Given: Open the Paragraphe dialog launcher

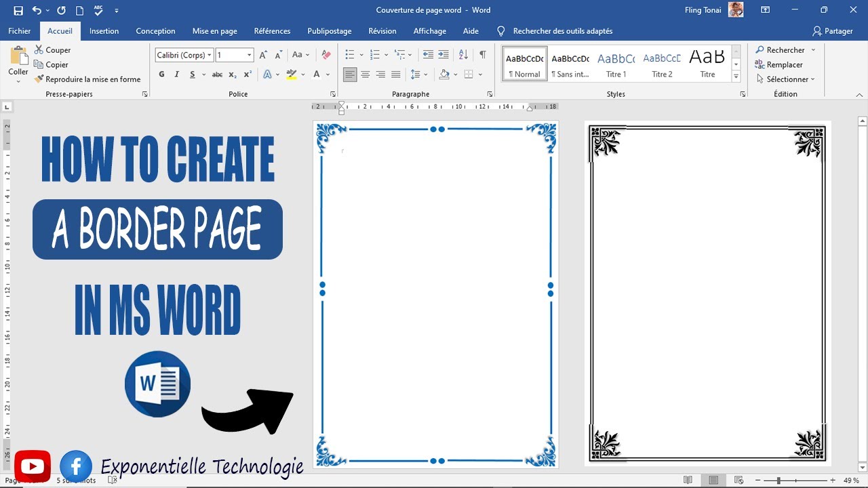Looking at the screenshot, I should (490, 94).
